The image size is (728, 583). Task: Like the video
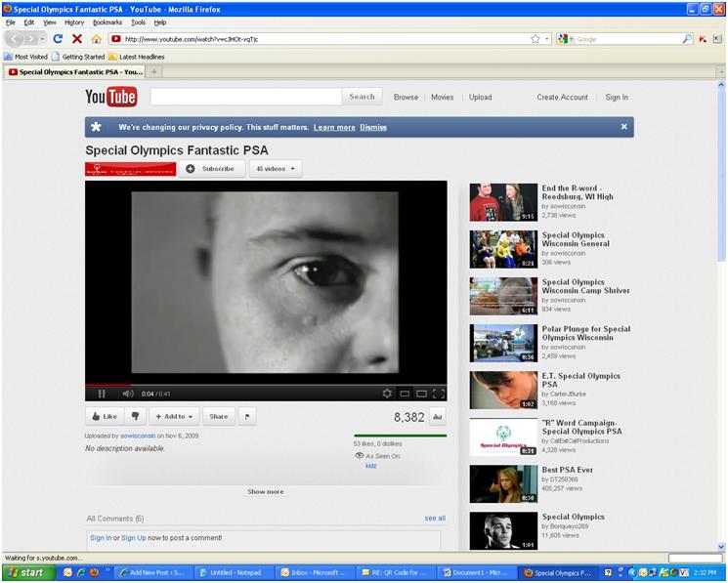105,416
